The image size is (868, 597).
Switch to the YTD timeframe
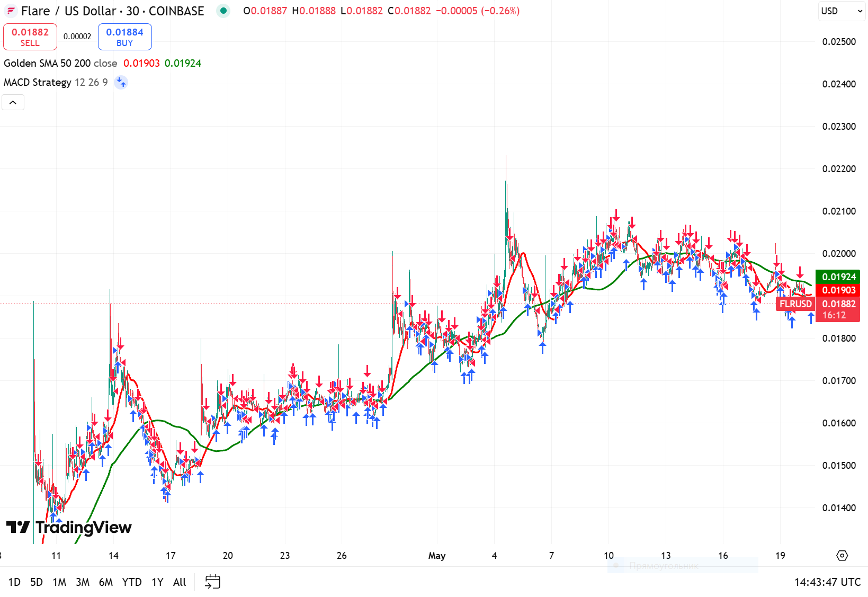click(x=131, y=582)
